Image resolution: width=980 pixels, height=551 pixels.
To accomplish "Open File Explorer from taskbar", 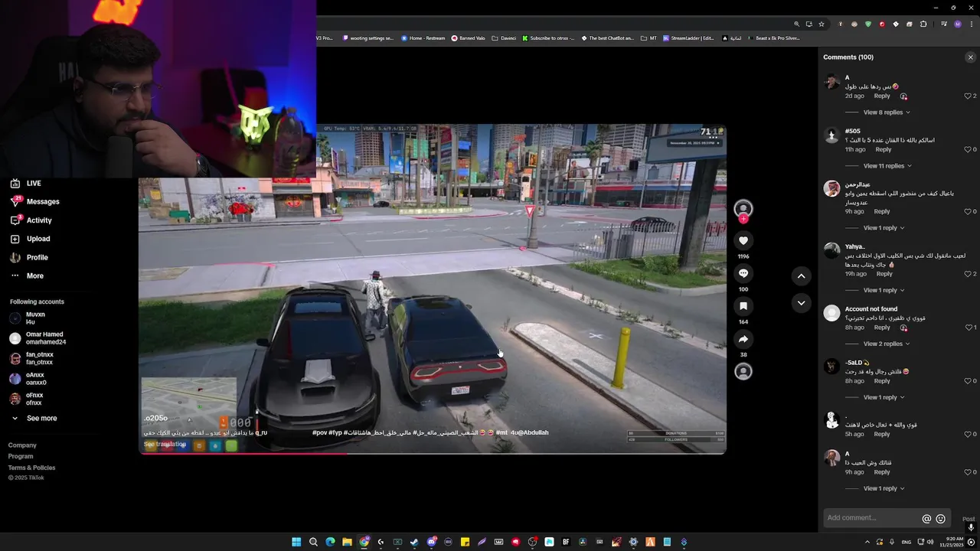I will (347, 542).
